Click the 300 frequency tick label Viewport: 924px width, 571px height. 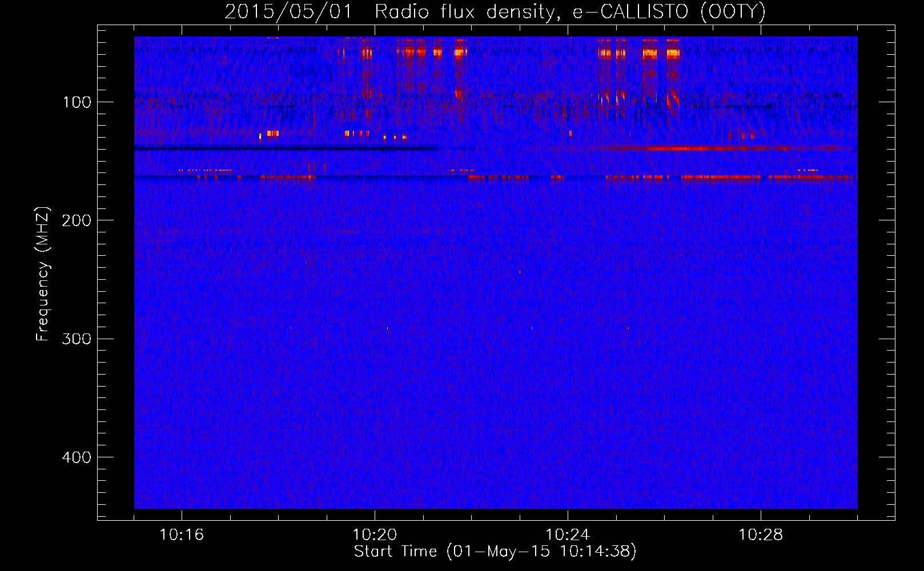click(77, 339)
